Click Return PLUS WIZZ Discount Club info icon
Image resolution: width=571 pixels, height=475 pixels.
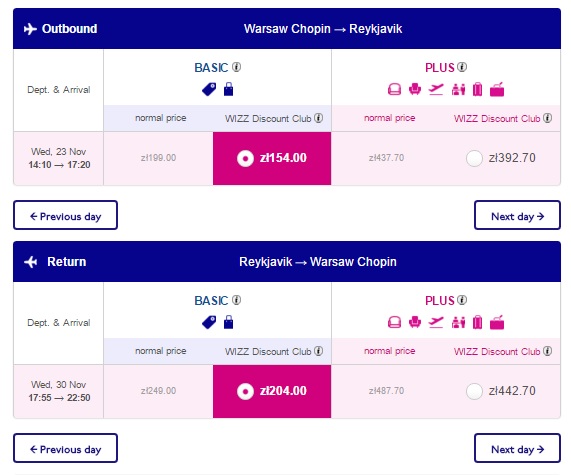point(547,351)
